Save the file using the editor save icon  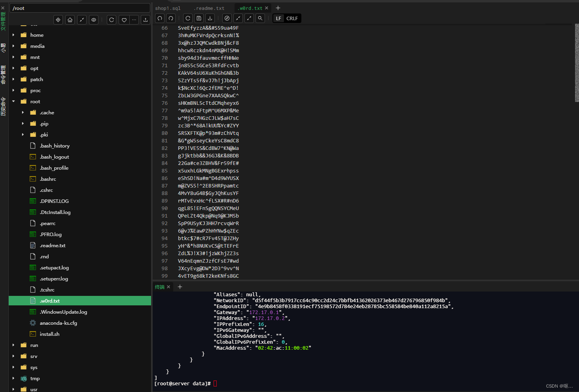[x=199, y=18]
